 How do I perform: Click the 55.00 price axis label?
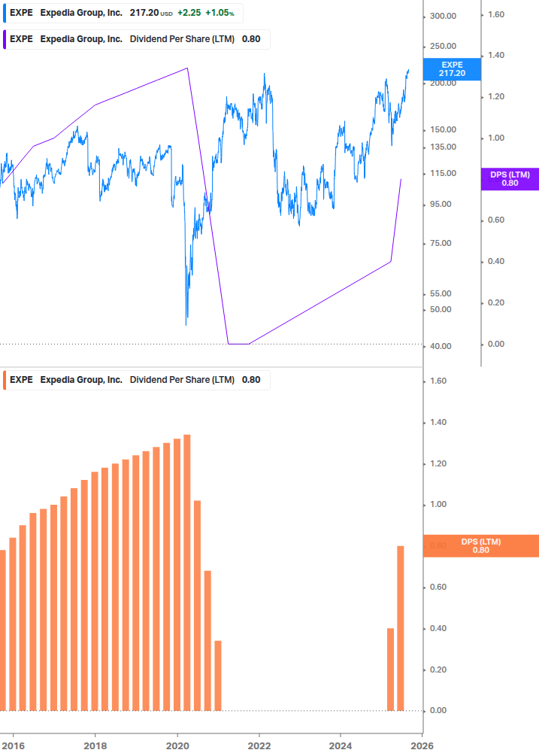click(441, 293)
